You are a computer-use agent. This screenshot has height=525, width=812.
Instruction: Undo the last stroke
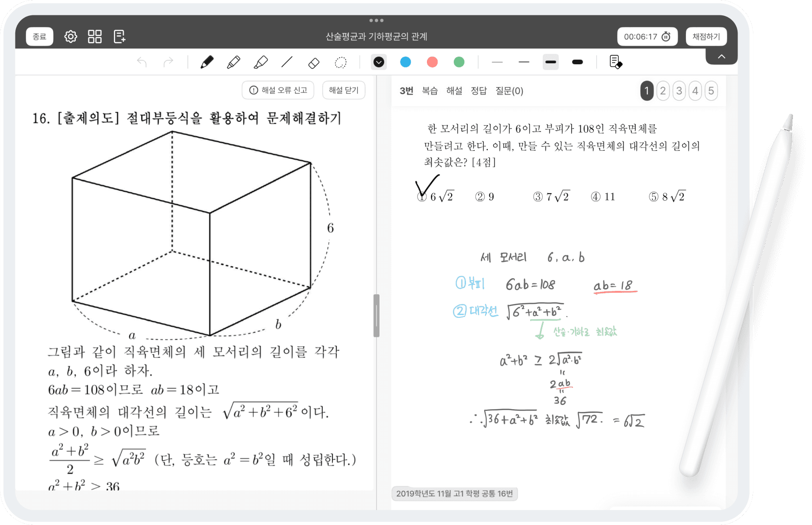tap(142, 62)
